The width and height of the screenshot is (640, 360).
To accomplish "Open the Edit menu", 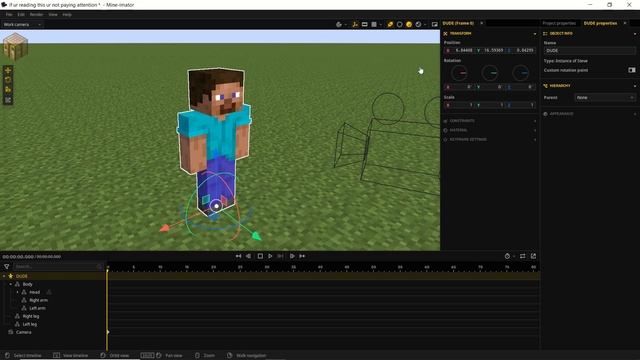I will [21, 14].
